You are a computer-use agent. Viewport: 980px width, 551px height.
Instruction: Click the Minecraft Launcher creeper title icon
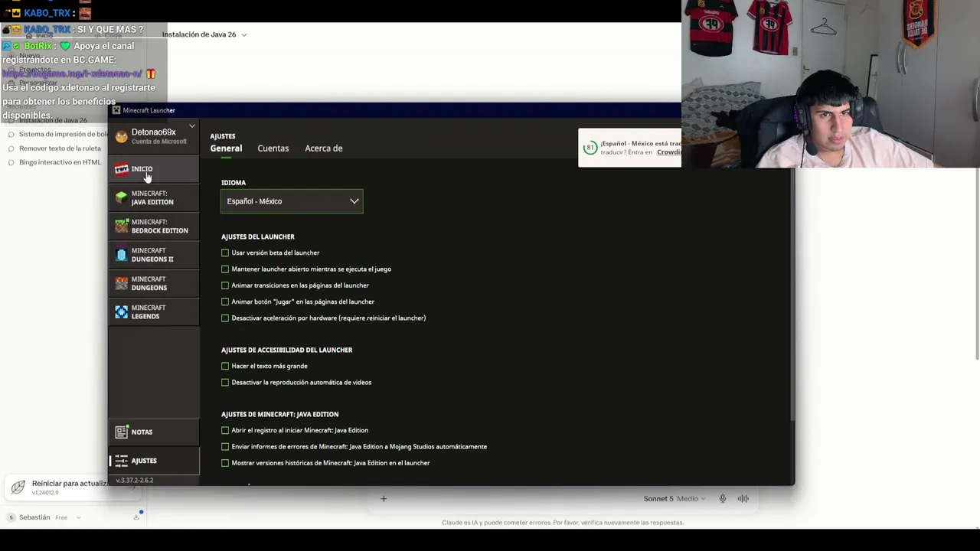[116, 110]
